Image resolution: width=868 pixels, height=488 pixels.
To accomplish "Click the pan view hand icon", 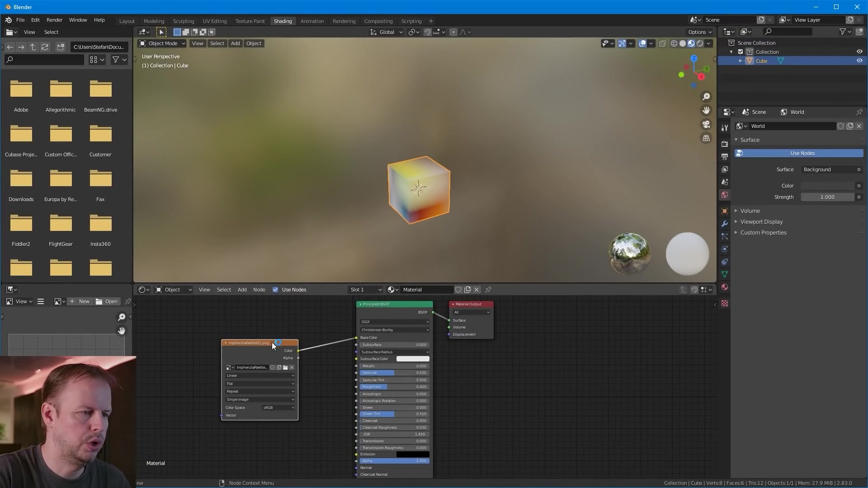I will 706,111.
